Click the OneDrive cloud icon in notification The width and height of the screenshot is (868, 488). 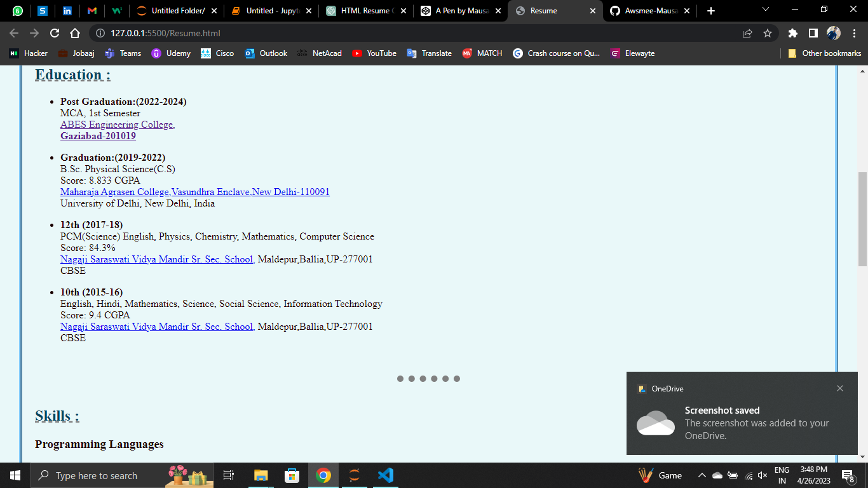[656, 424]
